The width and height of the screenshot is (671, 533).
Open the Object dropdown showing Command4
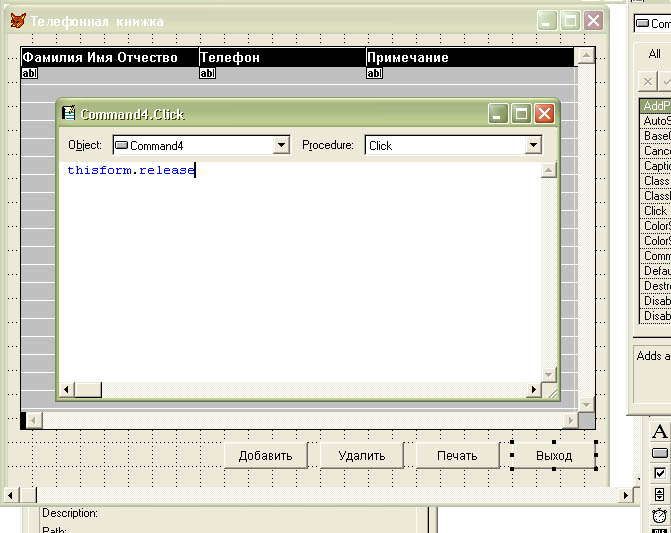tap(281, 146)
